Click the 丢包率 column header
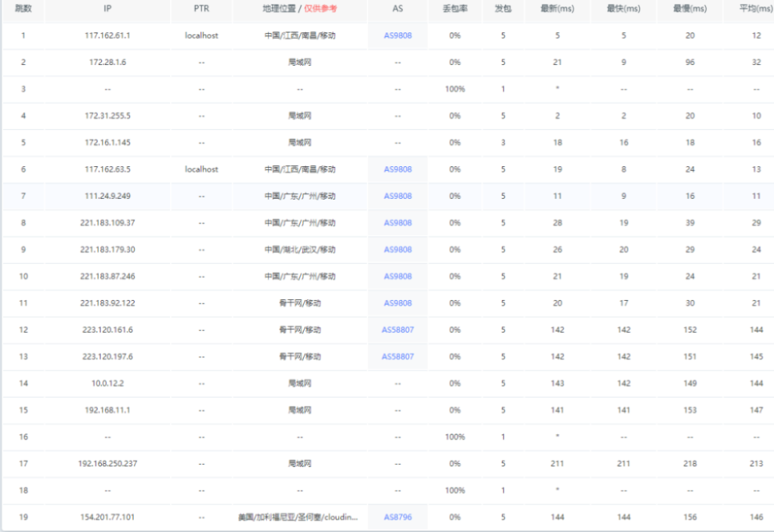This screenshot has height=532, width=774. click(x=454, y=8)
